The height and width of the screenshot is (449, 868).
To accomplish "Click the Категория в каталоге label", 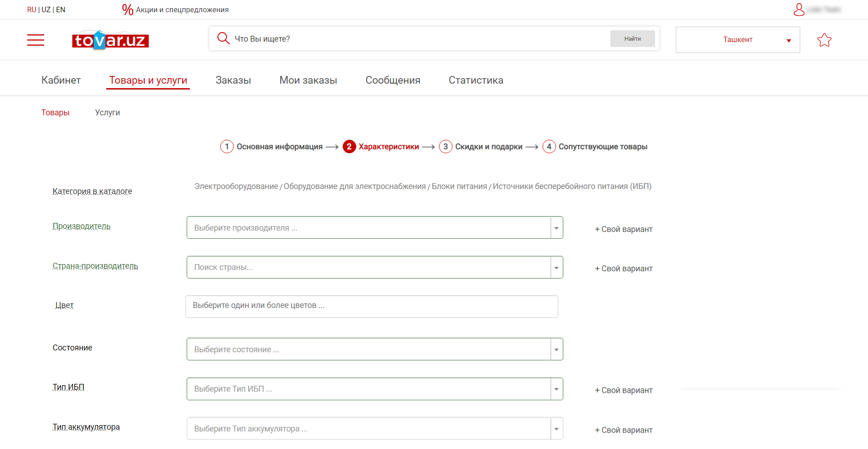I will click(x=92, y=191).
